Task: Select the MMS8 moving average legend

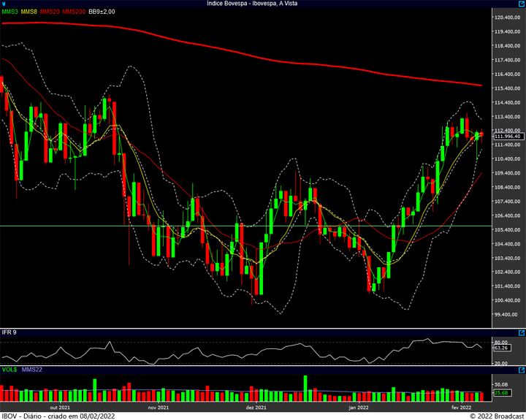Action: click(28, 12)
